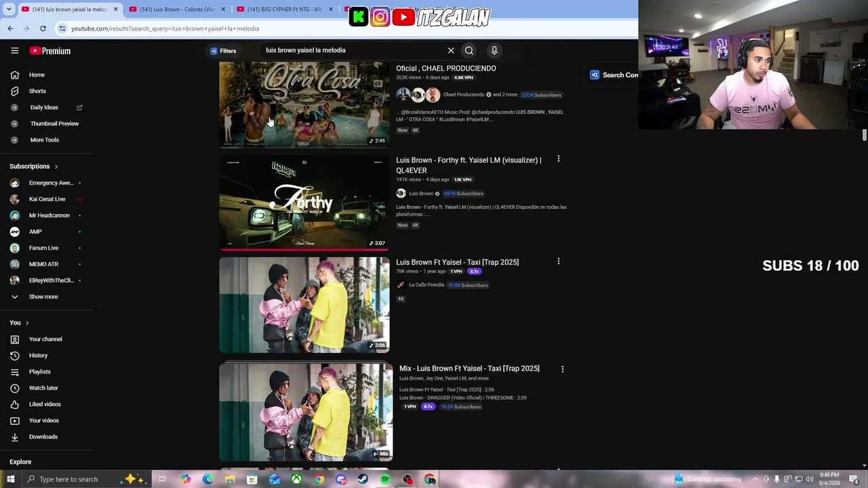
Task: Clear the search query with the X
Action: (x=451, y=50)
